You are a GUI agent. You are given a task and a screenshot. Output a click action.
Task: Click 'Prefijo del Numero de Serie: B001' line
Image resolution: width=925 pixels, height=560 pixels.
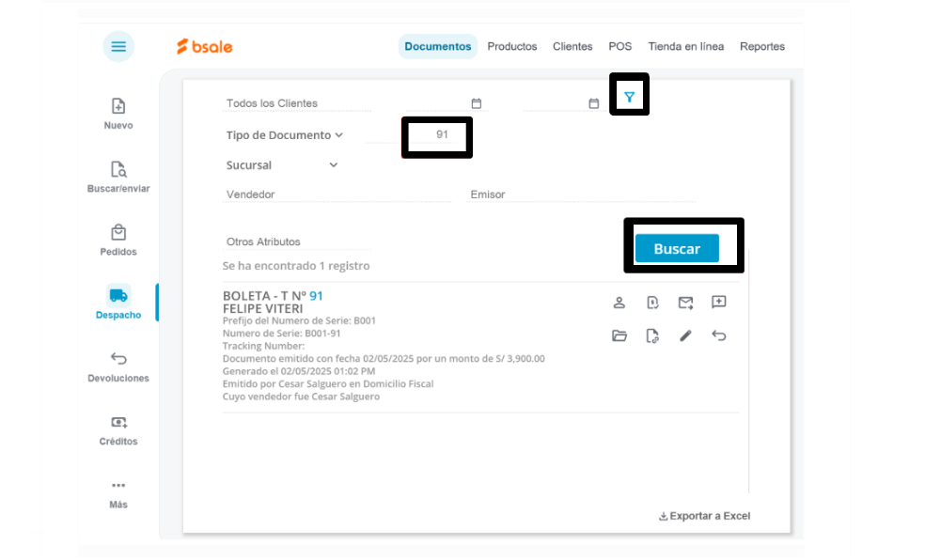(299, 320)
